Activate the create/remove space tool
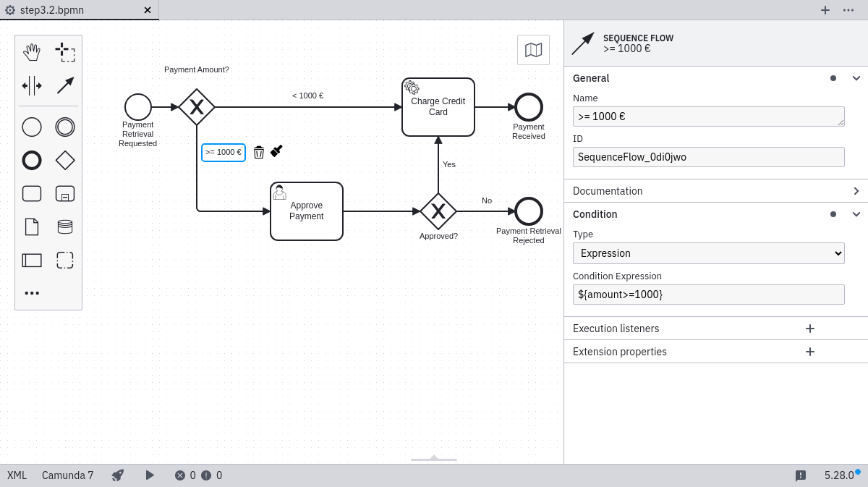Image resolution: width=868 pixels, height=487 pixels. click(32, 85)
